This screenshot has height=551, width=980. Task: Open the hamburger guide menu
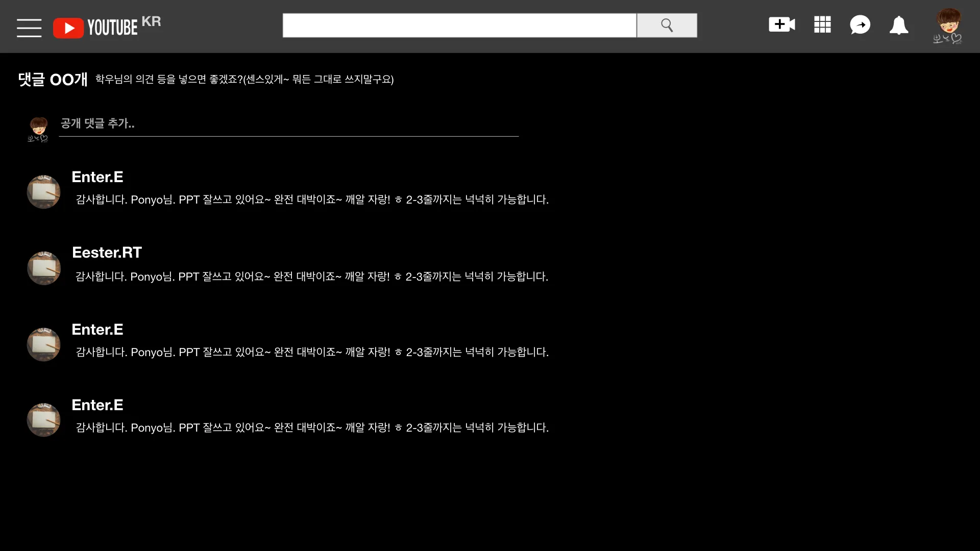coord(29,28)
